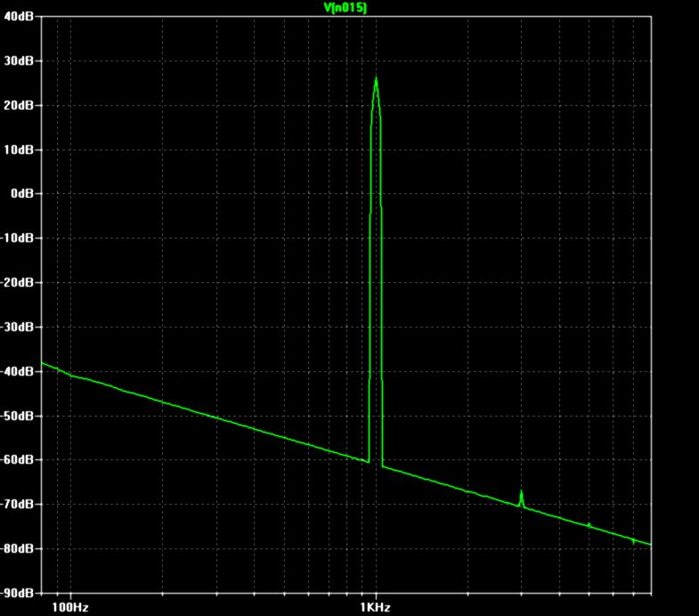
Task: Click the 20dB axis label
Action: (19, 105)
